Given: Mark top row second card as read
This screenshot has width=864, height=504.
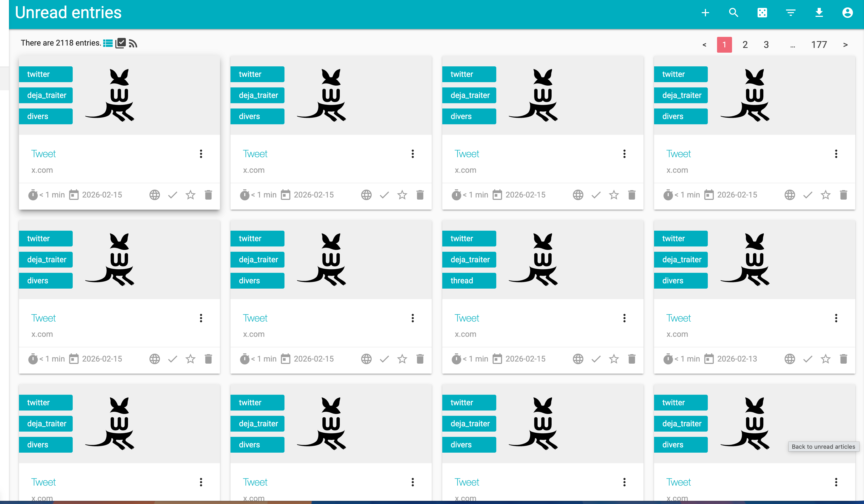Looking at the screenshot, I should point(384,195).
